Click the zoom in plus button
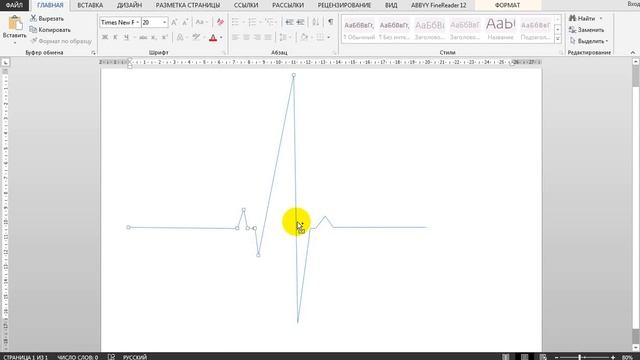 613,358
